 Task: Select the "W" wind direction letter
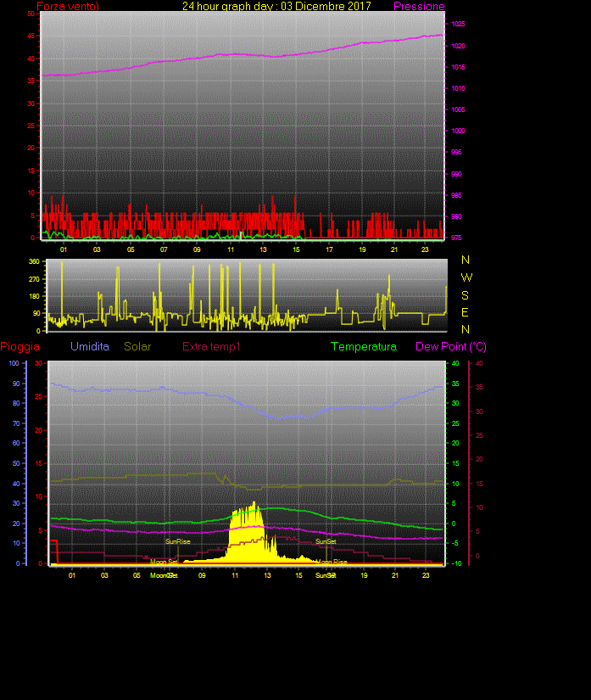(x=466, y=277)
